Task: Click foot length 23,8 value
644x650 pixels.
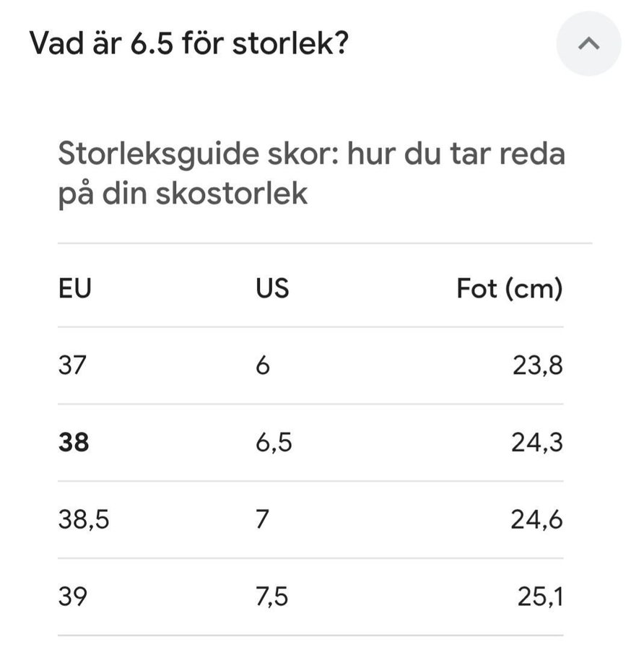Action: (537, 365)
